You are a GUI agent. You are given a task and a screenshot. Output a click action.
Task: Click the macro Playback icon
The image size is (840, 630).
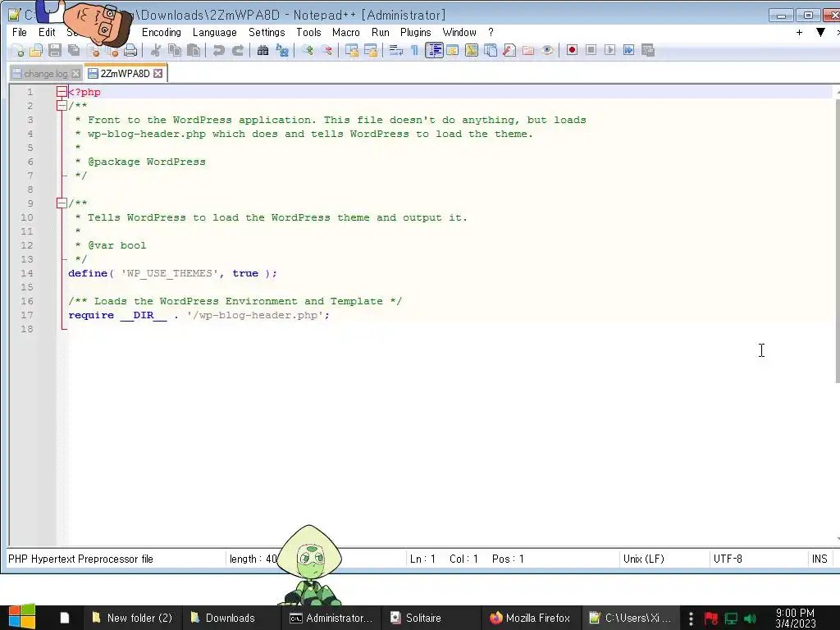coord(609,50)
